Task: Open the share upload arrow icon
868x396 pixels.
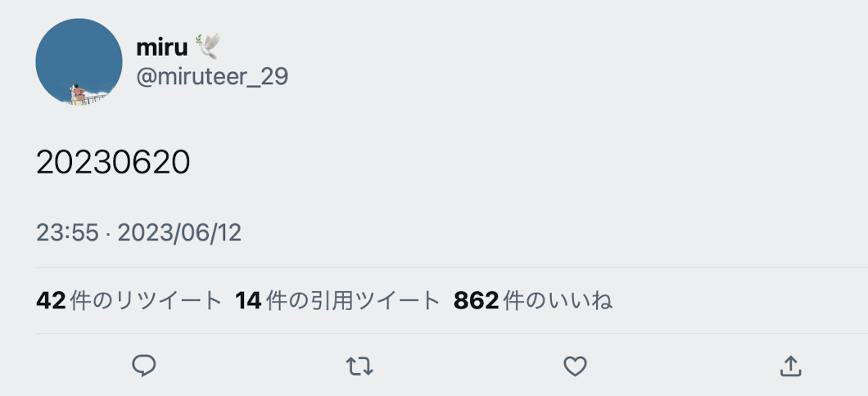Action: [790, 366]
